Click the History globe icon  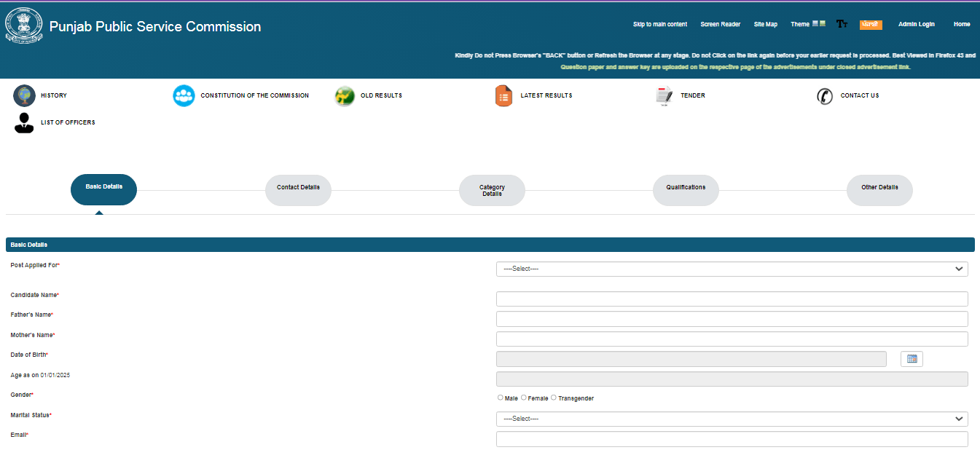click(x=24, y=95)
